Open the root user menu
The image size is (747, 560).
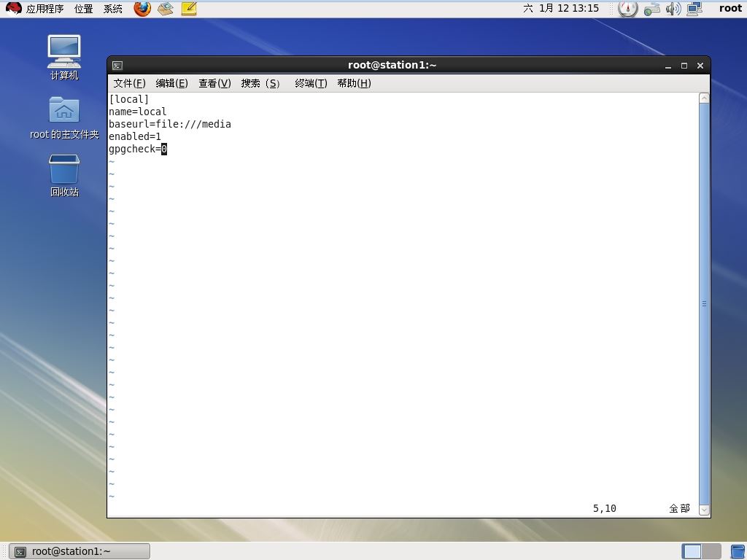coord(730,8)
